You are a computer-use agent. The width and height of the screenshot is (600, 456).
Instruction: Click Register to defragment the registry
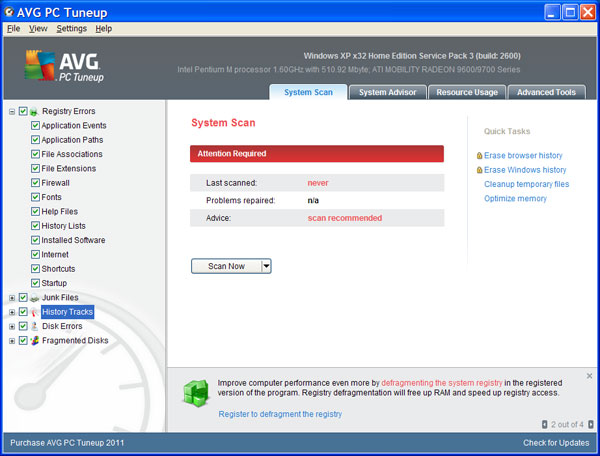point(280,414)
